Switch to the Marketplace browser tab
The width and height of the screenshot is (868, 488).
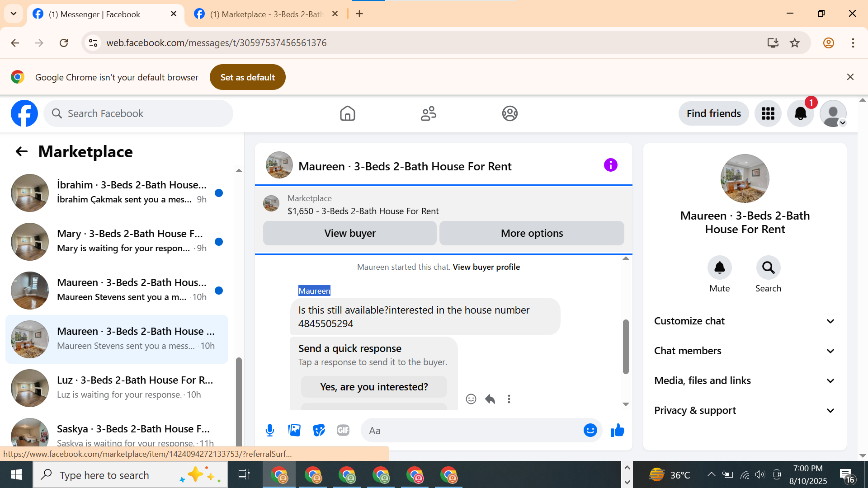click(x=266, y=14)
